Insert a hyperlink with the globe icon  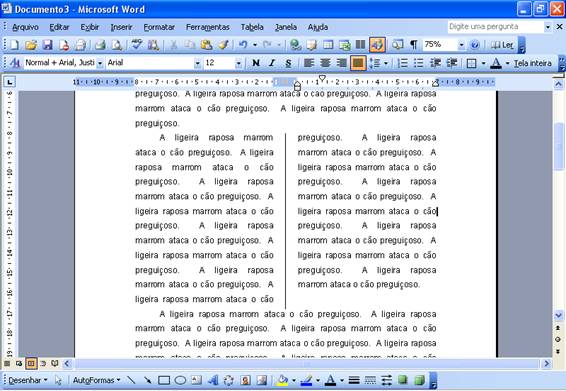[x=295, y=45]
